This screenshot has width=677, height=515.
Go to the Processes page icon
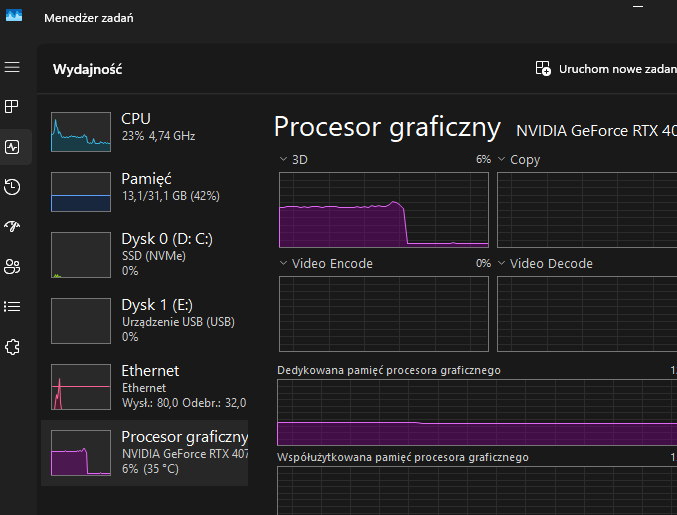(x=12, y=107)
